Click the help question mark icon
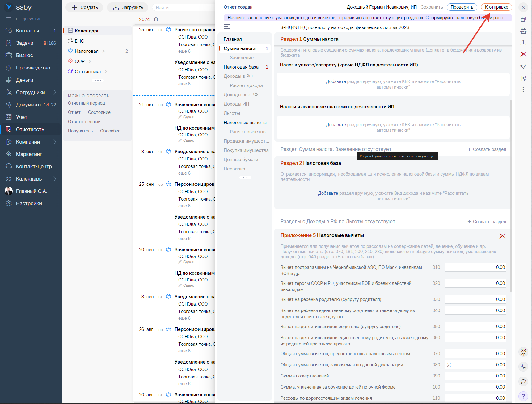 [x=523, y=396]
